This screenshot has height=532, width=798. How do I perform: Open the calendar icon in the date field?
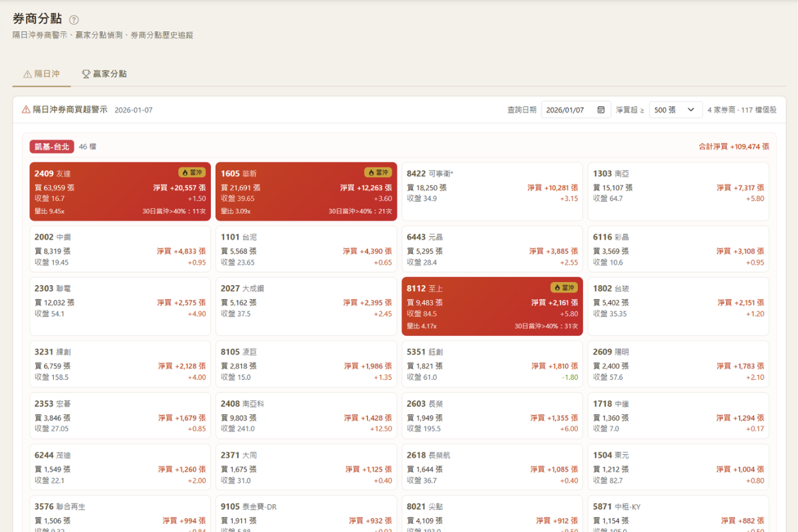click(602, 109)
